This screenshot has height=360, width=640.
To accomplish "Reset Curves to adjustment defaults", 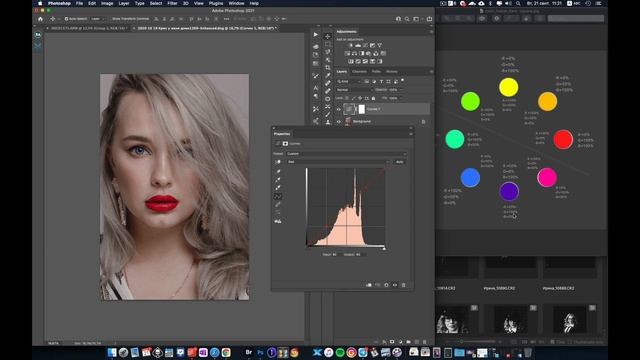I will (x=386, y=285).
